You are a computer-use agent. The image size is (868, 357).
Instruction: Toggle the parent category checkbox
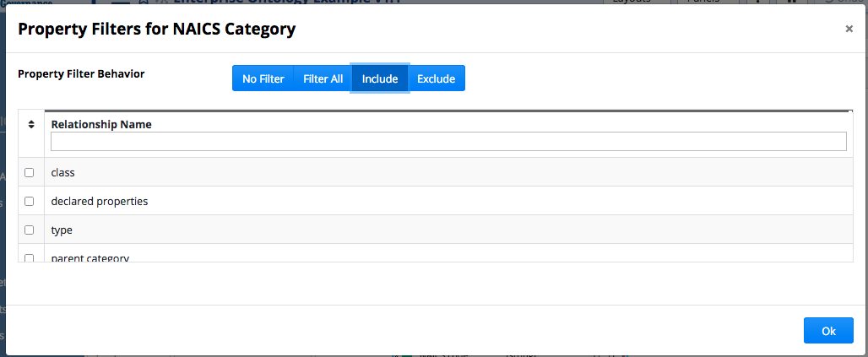click(x=30, y=257)
